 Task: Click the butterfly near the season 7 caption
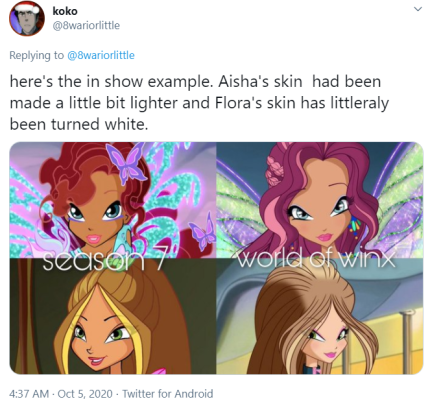(x=203, y=233)
